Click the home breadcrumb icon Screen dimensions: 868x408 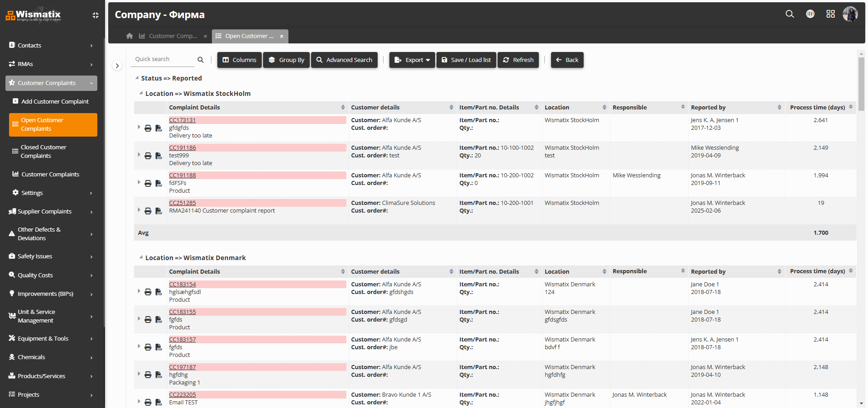click(129, 36)
